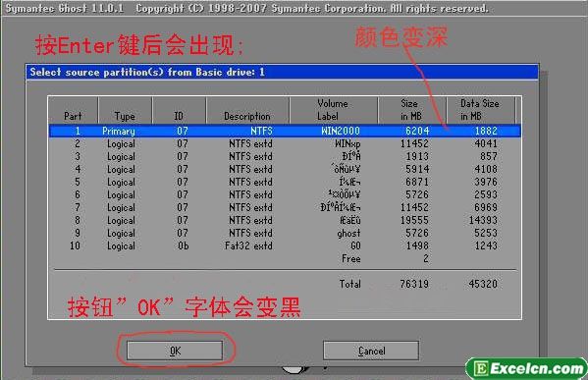Image resolution: width=588 pixels, height=380 pixels.
Task: Click the Part column header
Action: 73,110
